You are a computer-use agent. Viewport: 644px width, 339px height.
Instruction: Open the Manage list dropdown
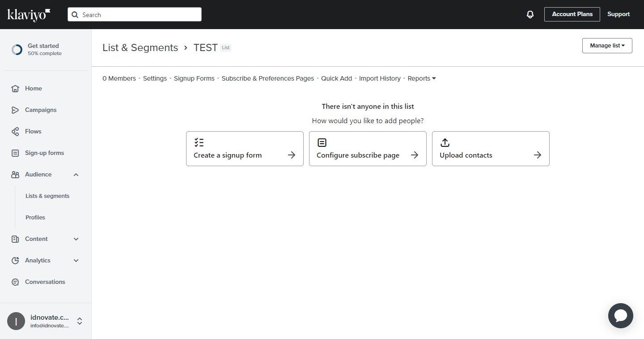tap(607, 46)
